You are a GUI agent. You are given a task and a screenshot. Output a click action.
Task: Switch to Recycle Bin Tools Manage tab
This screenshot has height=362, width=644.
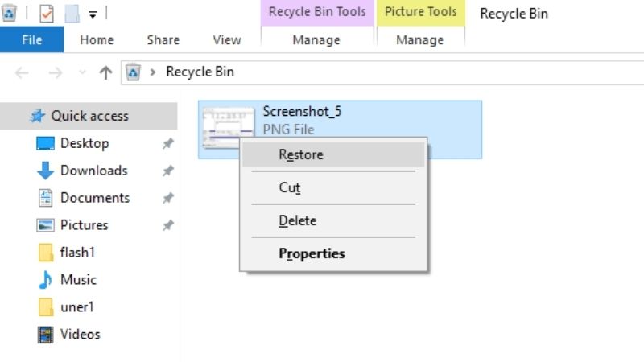316,39
